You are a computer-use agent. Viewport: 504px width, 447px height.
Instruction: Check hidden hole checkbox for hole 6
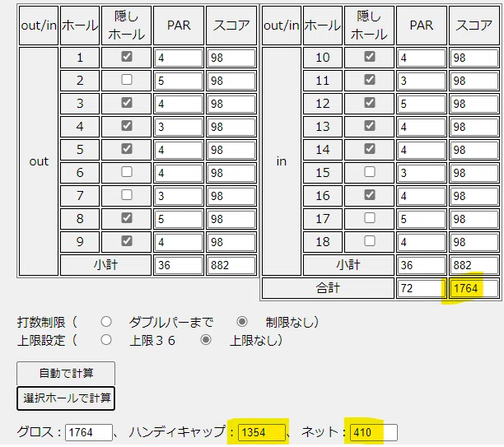point(127,172)
